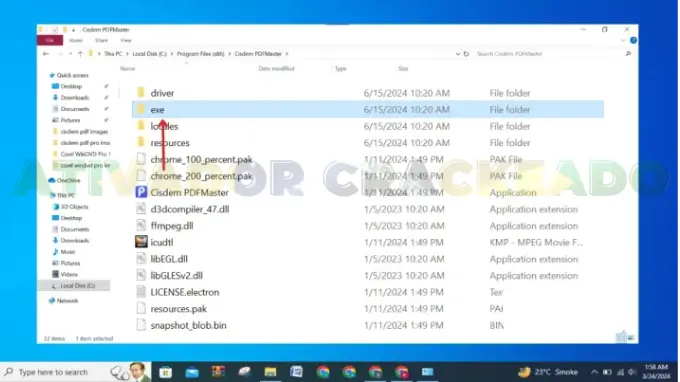Select the libGLESv2.dll file icon
680x382 pixels.
tap(141, 275)
